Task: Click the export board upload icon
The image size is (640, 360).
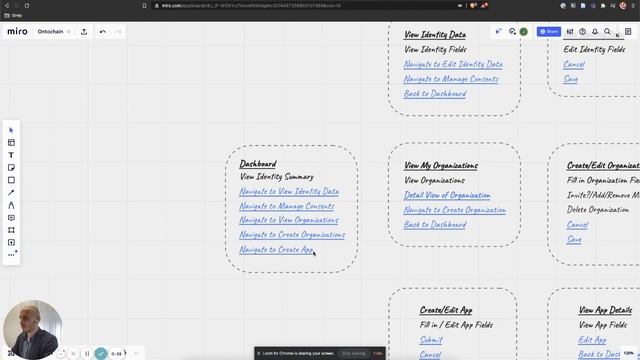Action: [x=84, y=32]
